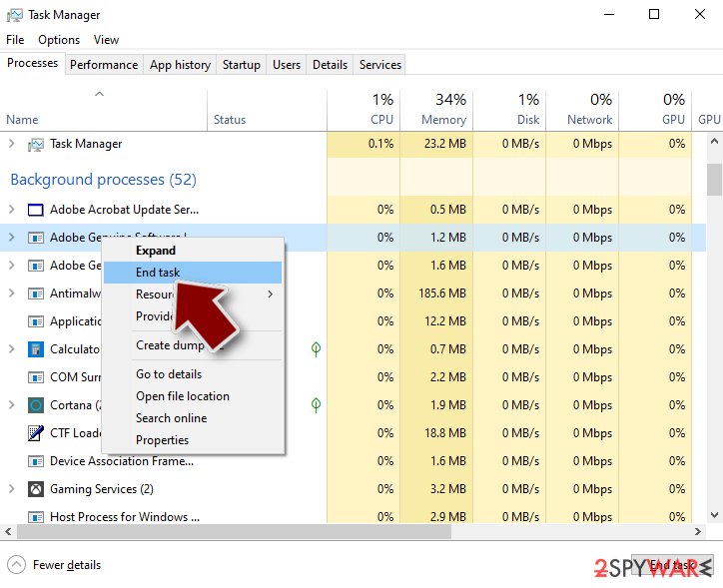Open the Resource values submenu arrow
The height and width of the screenshot is (588, 723).
tap(271, 294)
